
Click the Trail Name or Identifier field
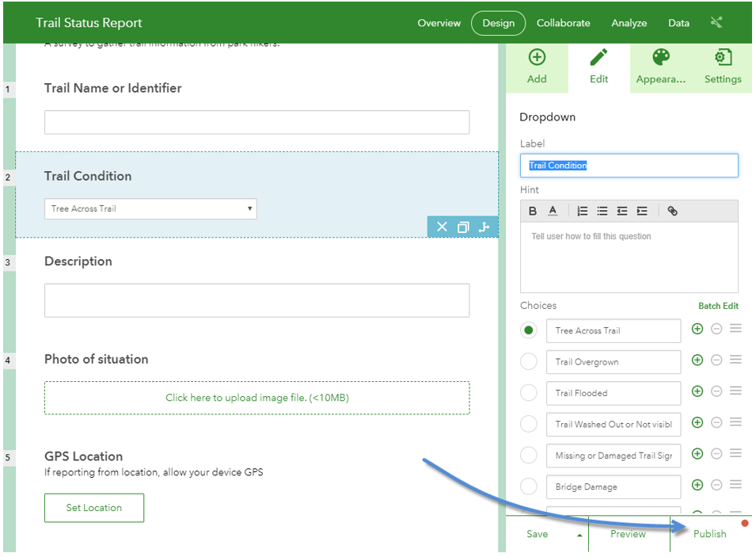click(257, 122)
